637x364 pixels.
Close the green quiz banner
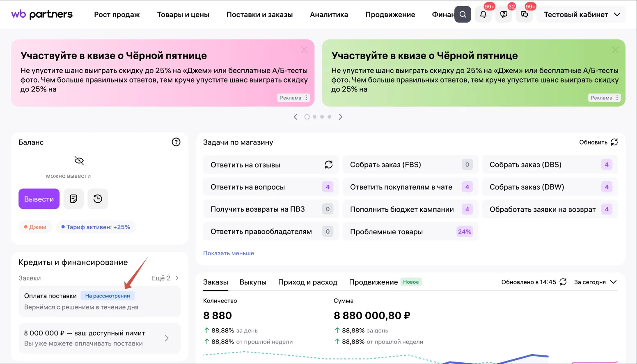615,50
